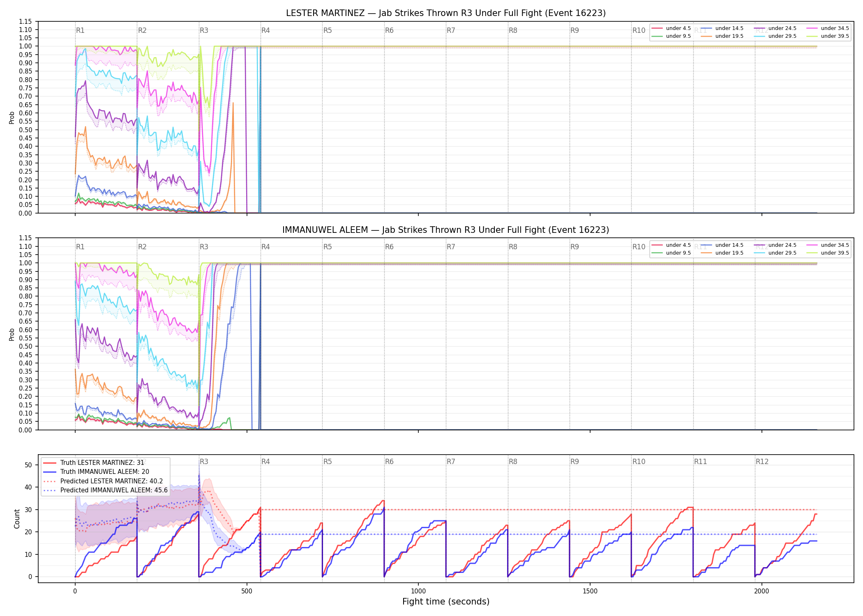Click the 1000 tick label on the x-axis
This screenshot has height=616, width=863.
(x=418, y=591)
